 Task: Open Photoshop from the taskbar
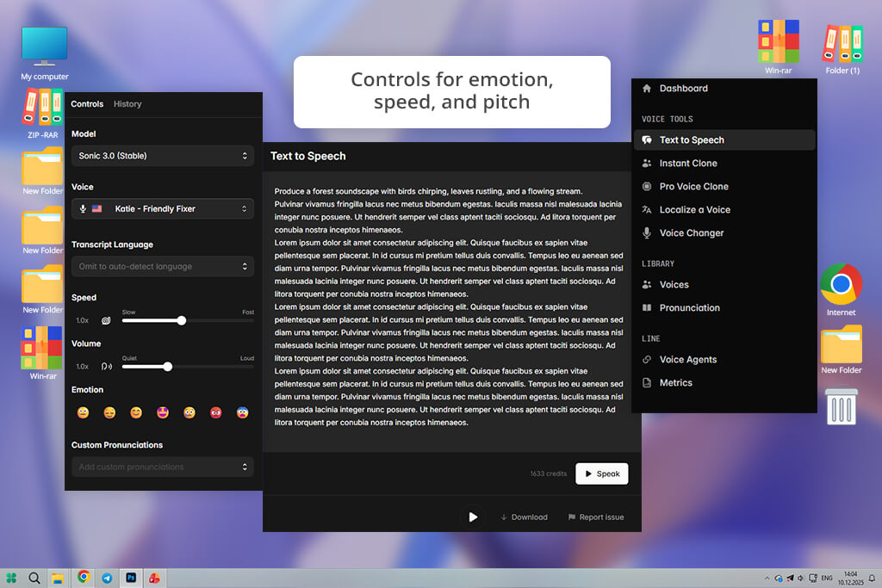pyautogui.click(x=131, y=578)
